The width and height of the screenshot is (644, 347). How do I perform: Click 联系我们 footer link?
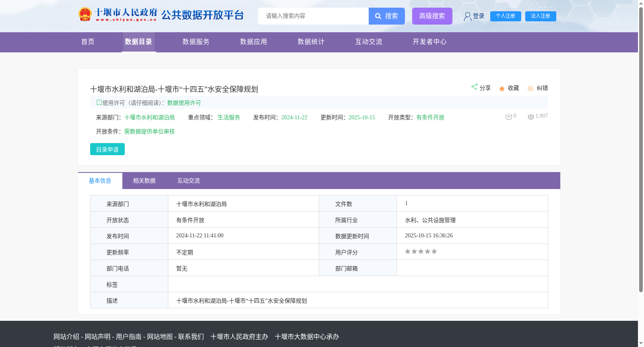click(191, 337)
